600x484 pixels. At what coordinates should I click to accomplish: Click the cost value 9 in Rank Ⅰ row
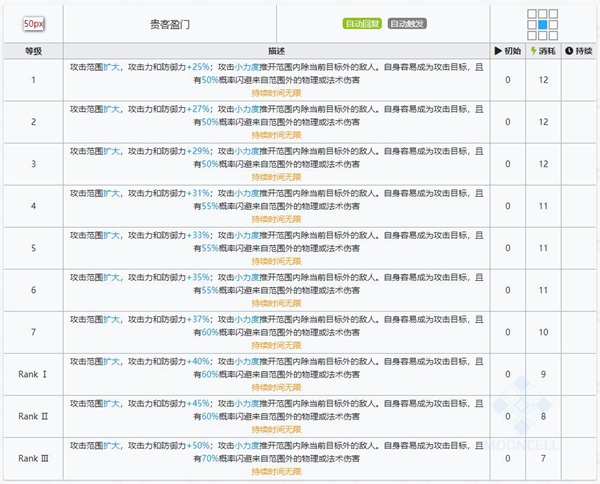coord(543,375)
